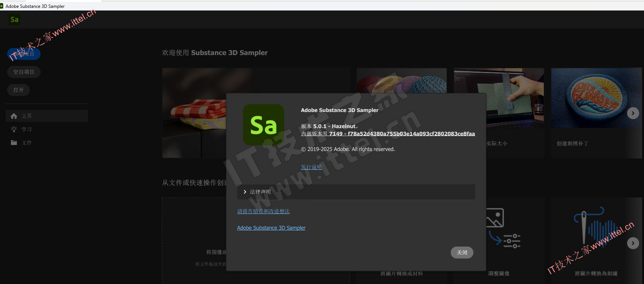Open the colorful yarn balls thumbnail

[402, 81]
